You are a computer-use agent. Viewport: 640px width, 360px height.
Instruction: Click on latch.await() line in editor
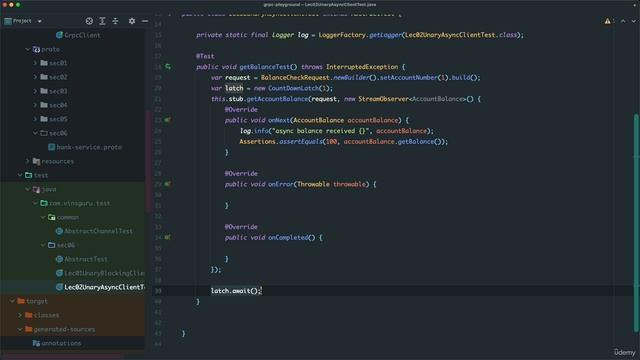tap(236, 291)
